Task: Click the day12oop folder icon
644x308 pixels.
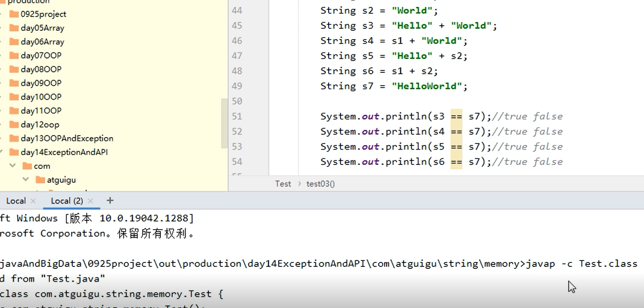Action: click(x=14, y=124)
